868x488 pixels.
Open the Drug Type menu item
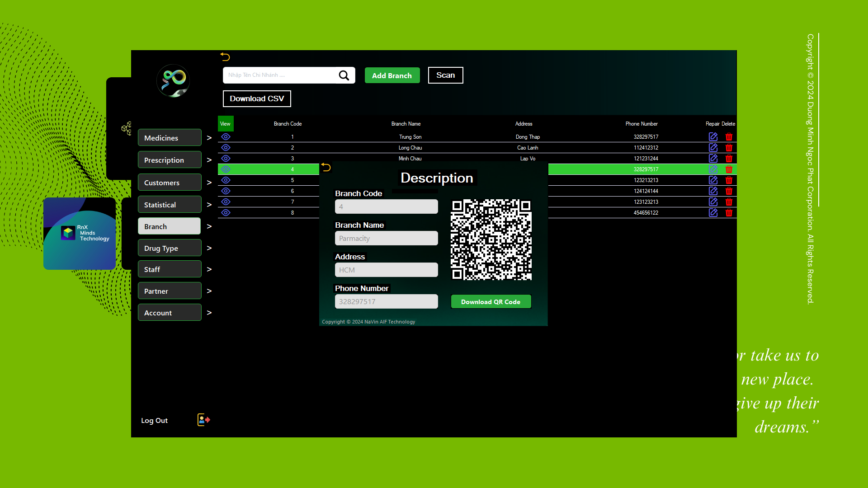tap(170, 248)
